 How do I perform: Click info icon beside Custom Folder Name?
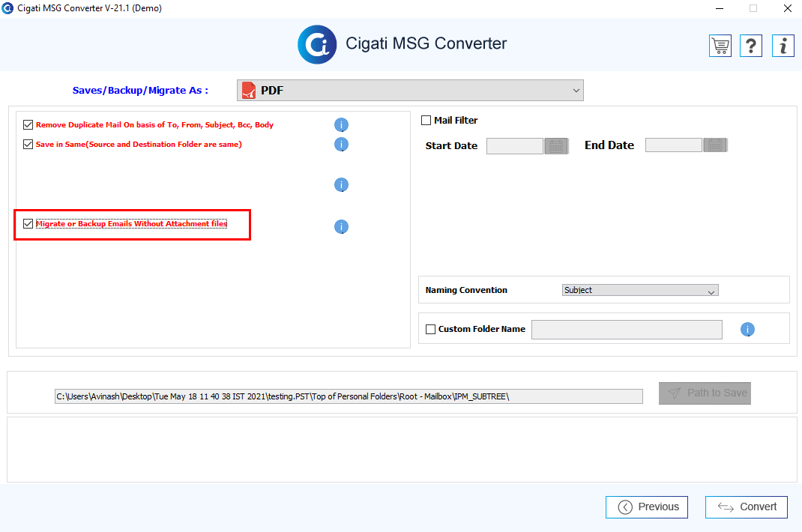click(x=747, y=330)
